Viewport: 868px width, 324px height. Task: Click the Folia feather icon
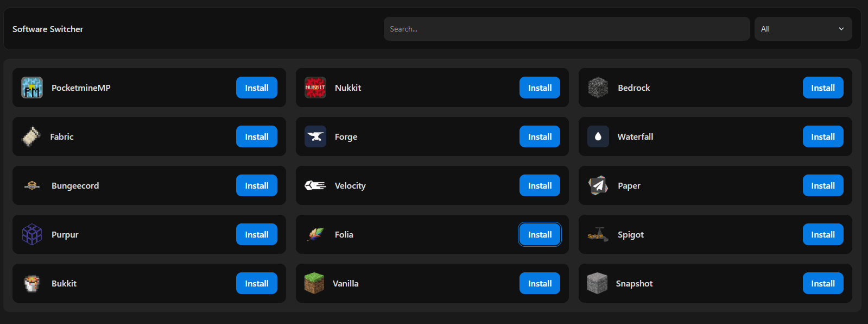(315, 234)
